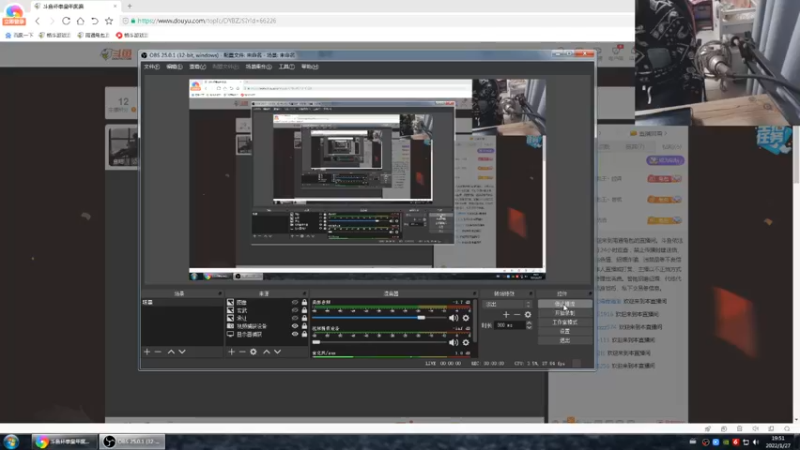Screen dimensions: 800x450
Task: Click the browser address bar
Action: [375, 21]
